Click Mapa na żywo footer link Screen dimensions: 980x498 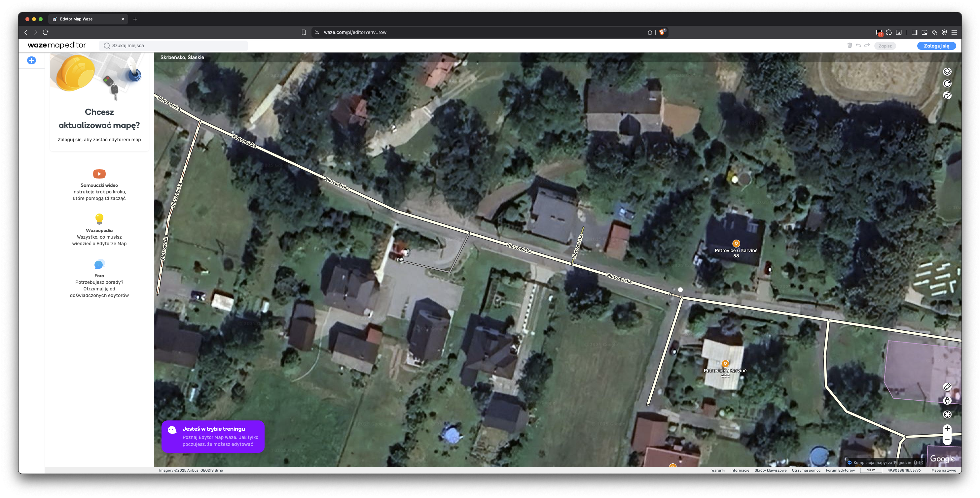[x=943, y=470]
